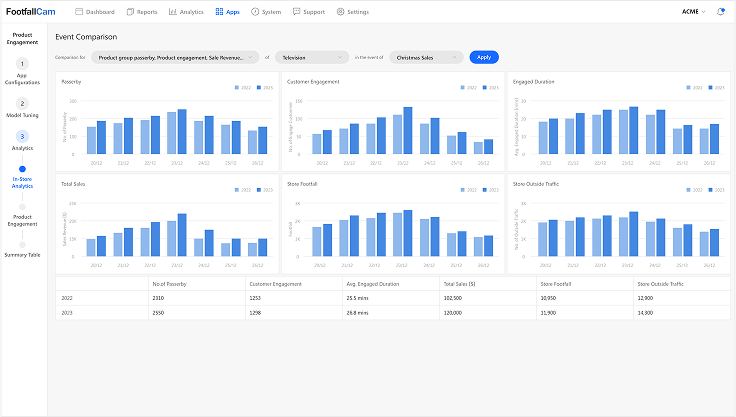
Task: Toggle the 2023 legend in Store Outside Traffic chart
Action: point(717,190)
